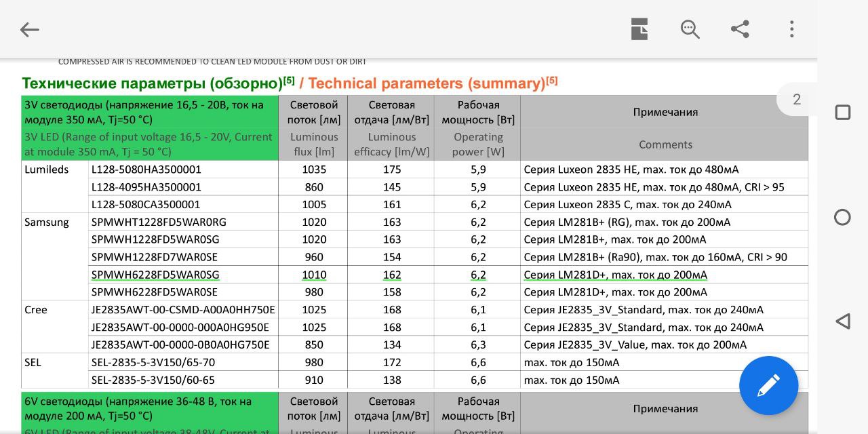
Task: Tap the back arrow icon
Action: coord(29,29)
